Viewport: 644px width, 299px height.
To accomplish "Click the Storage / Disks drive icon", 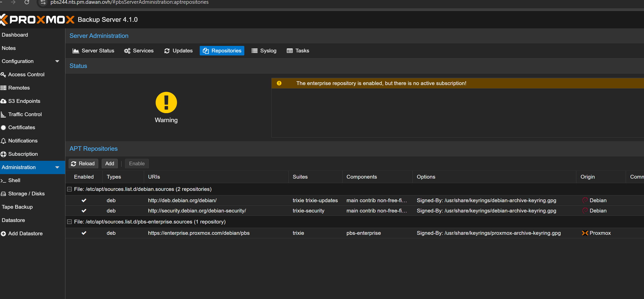I will point(3,194).
